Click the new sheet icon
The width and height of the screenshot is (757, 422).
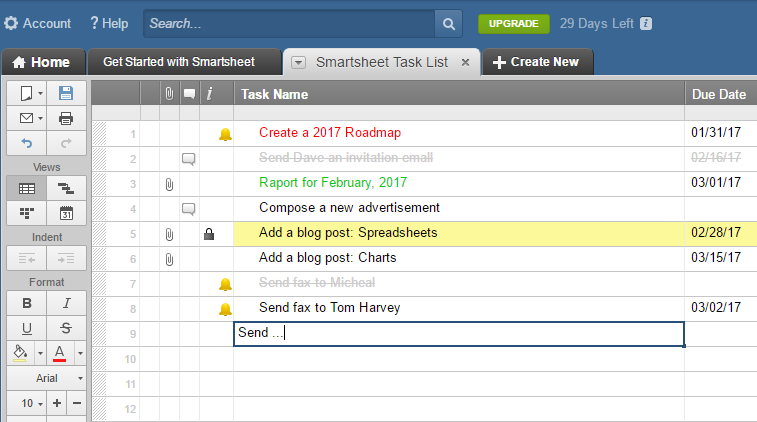(x=26, y=93)
